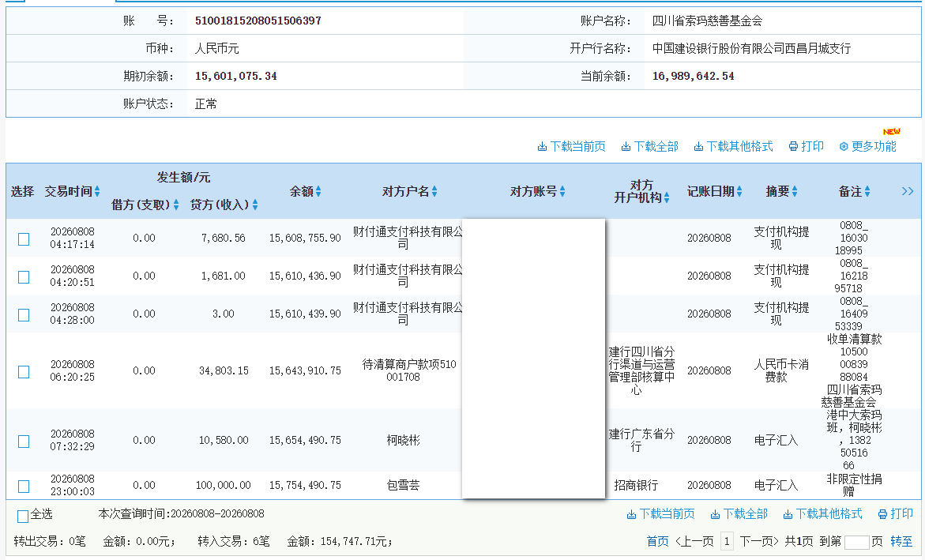This screenshot has width=925, height=560.
Task: Click balance 15,608,755.90
Action: (305, 238)
